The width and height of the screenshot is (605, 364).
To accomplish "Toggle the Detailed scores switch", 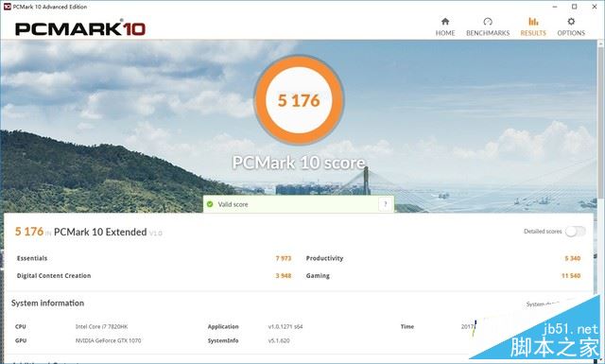I will [575, 232].
